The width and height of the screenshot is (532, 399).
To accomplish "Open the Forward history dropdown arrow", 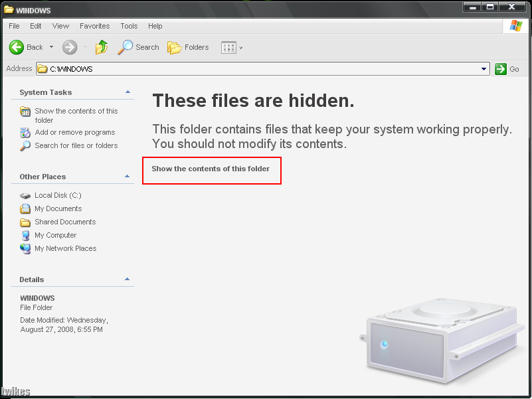I will tap(85, 47).
